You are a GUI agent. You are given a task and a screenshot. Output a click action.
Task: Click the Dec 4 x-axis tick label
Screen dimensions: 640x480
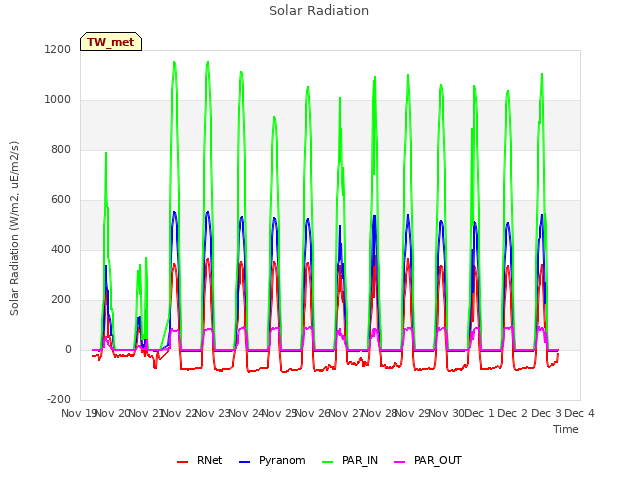[x=580, y=413]
